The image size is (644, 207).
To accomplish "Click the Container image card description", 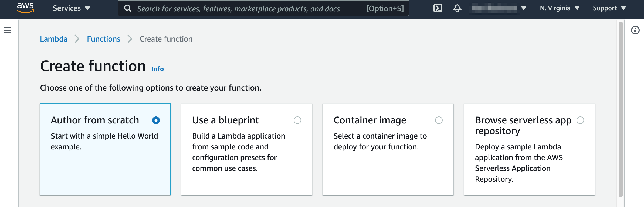I will click(x=380, y=141).
